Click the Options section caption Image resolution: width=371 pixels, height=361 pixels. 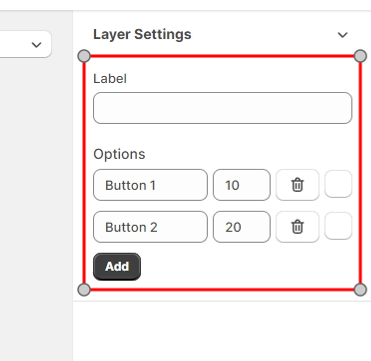pos(119,154)
